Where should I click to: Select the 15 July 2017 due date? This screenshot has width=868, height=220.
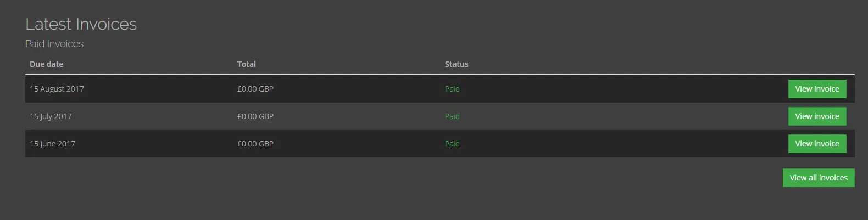(x=51, y=116)
